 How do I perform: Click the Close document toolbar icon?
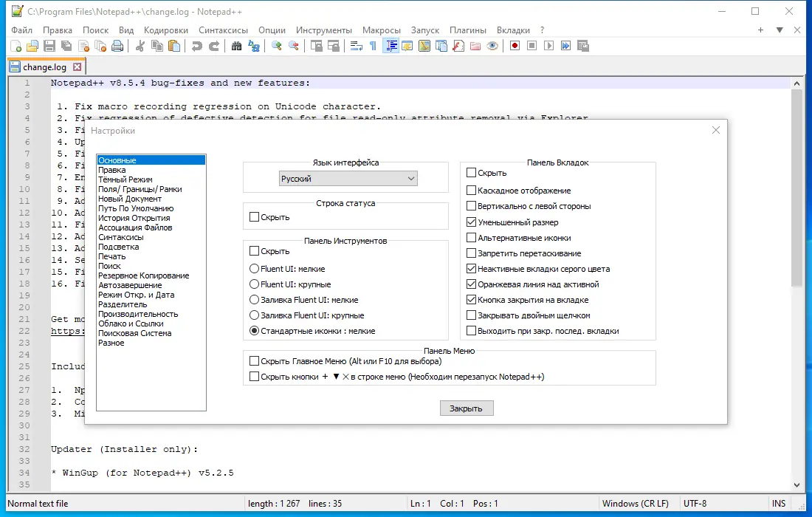(83, 46)
